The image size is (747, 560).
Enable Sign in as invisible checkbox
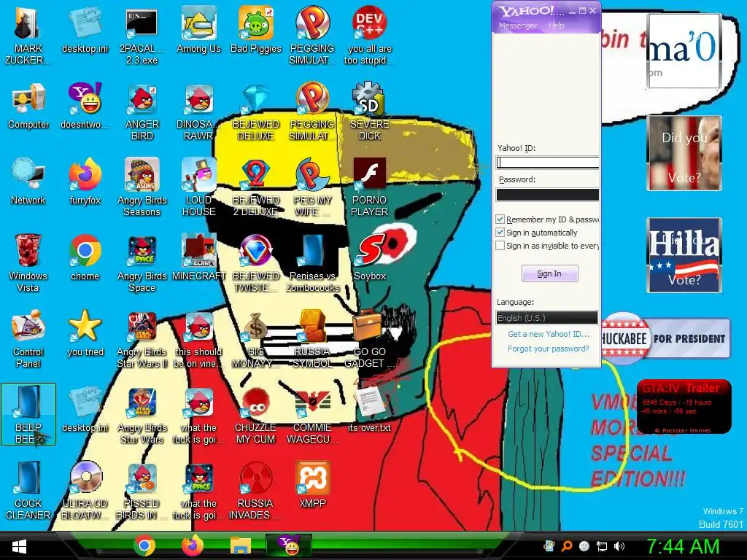500,246
